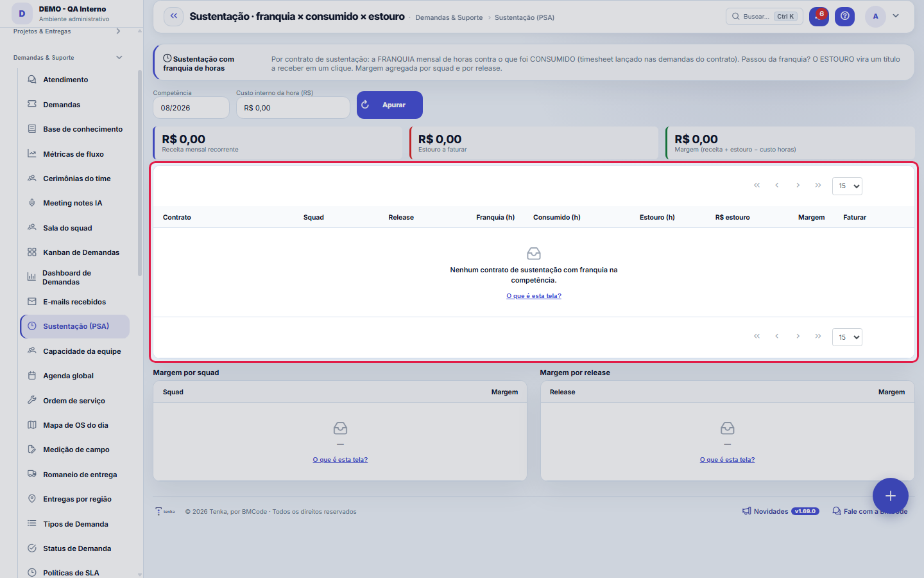
Task: Open the user menu chevron dropdown
Action: pos(896,16)
